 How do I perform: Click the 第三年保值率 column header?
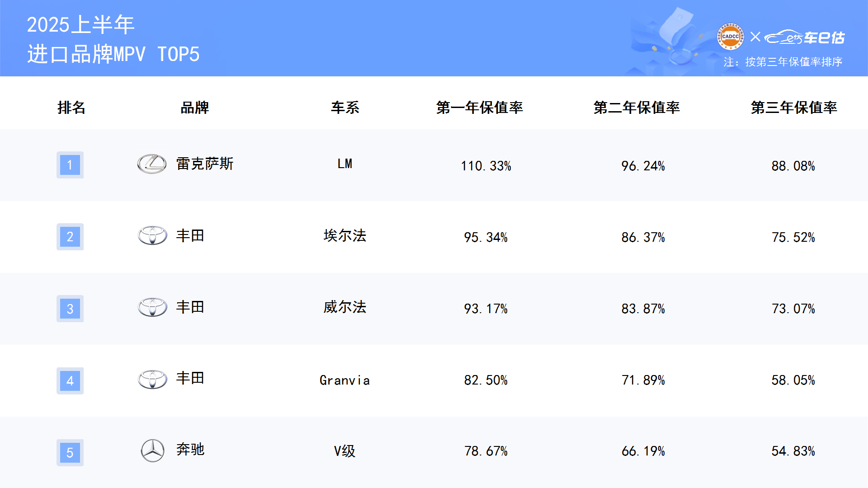[794, 108]
